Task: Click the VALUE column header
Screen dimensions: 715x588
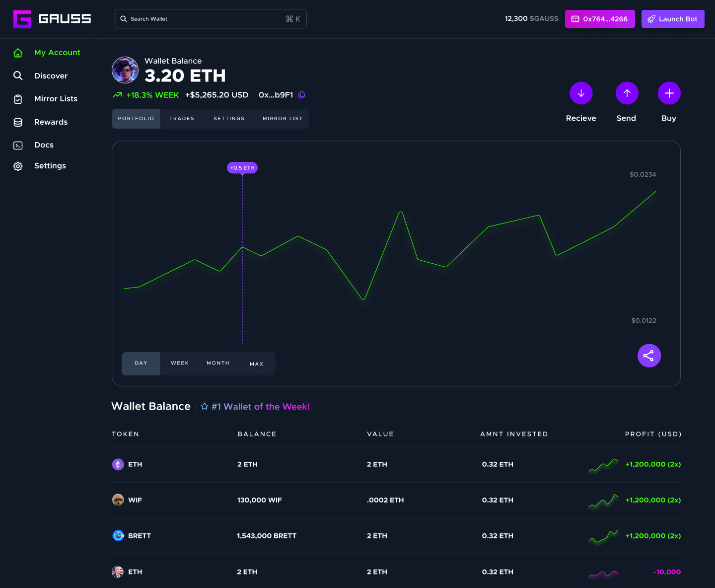Action: point(380,434)
